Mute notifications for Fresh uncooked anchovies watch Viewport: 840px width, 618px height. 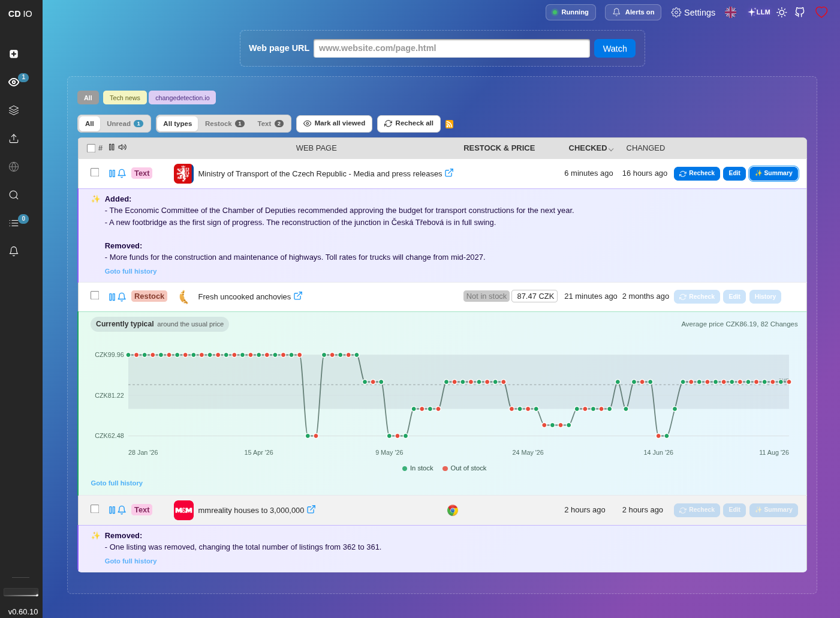122,297
